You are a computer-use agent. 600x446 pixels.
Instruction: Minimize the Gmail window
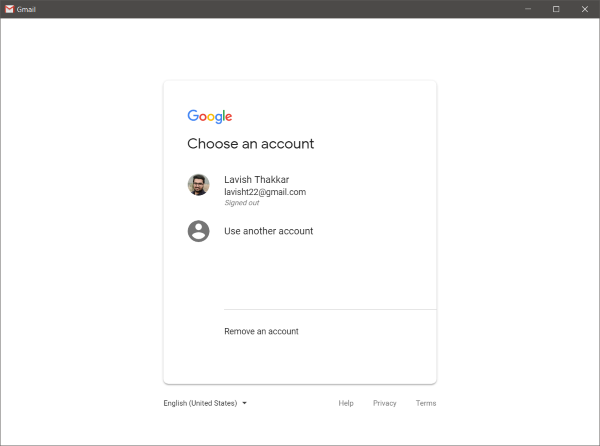528,9
